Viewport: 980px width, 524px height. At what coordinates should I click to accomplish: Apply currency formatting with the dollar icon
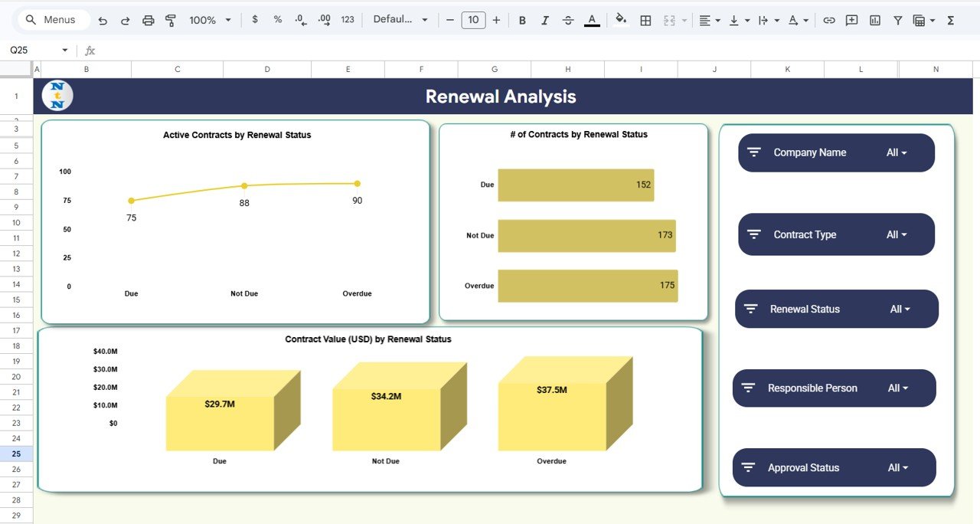tap(255, 20)
